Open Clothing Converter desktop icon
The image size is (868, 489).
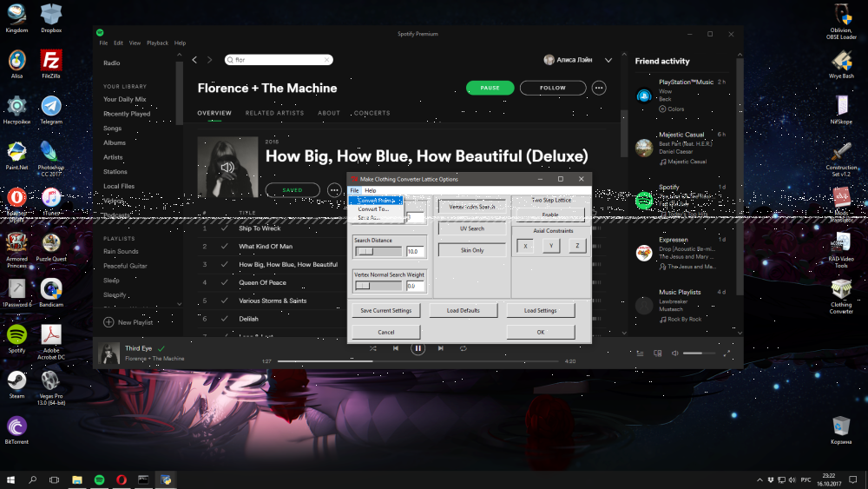[x=841, y=295]
